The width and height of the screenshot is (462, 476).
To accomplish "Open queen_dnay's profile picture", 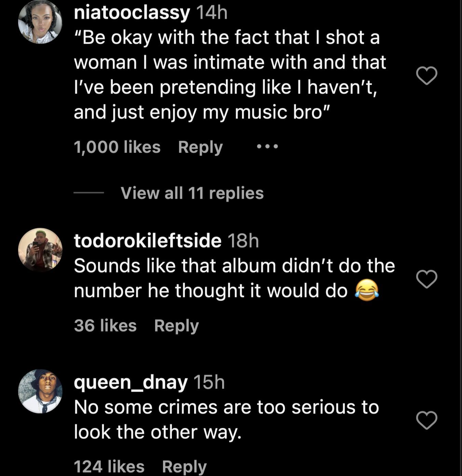I will [40, 391].
